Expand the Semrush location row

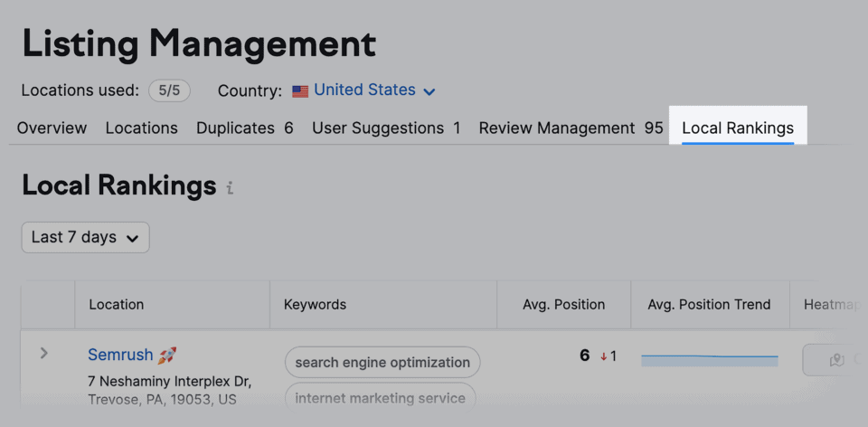tap(43, 353)
